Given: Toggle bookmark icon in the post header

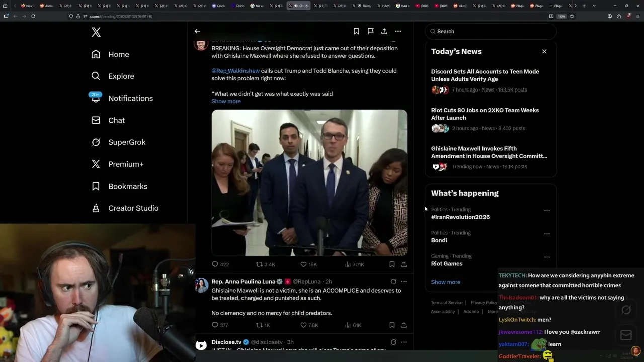Looking at the screenshot, I should [x=356, y=31].
